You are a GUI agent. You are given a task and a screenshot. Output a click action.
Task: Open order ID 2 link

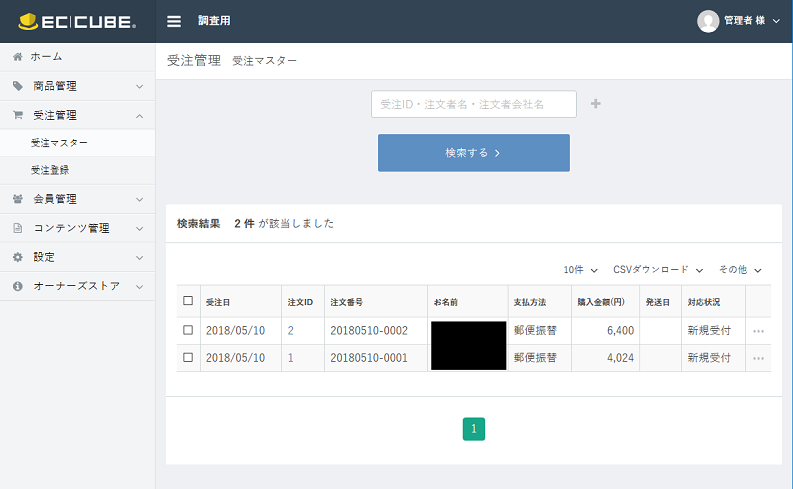pos(290,331)
